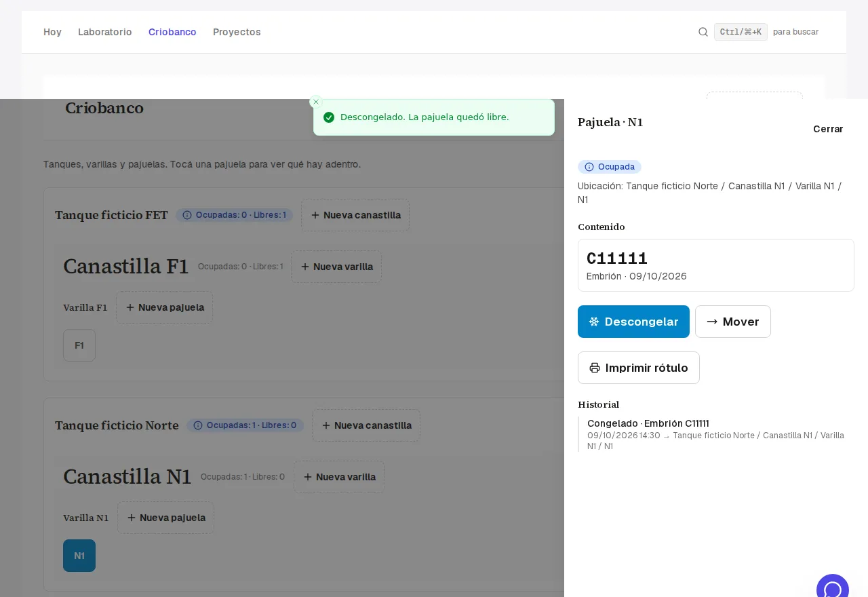Click the plus icon for Canastilla F1's Nueva varilla
This screenshot has height=597, width=868.
tap(305, 267)
